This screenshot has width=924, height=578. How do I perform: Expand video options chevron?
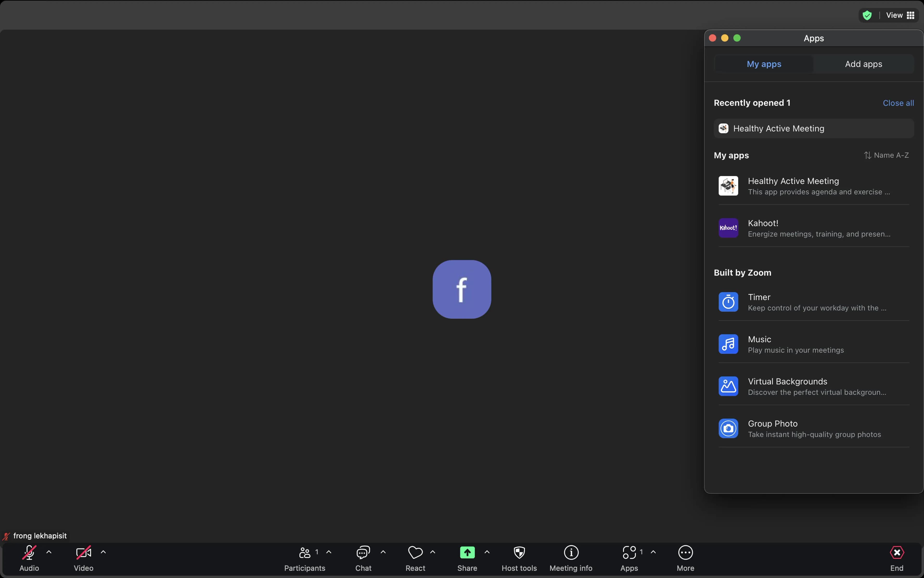pos(103,552)
